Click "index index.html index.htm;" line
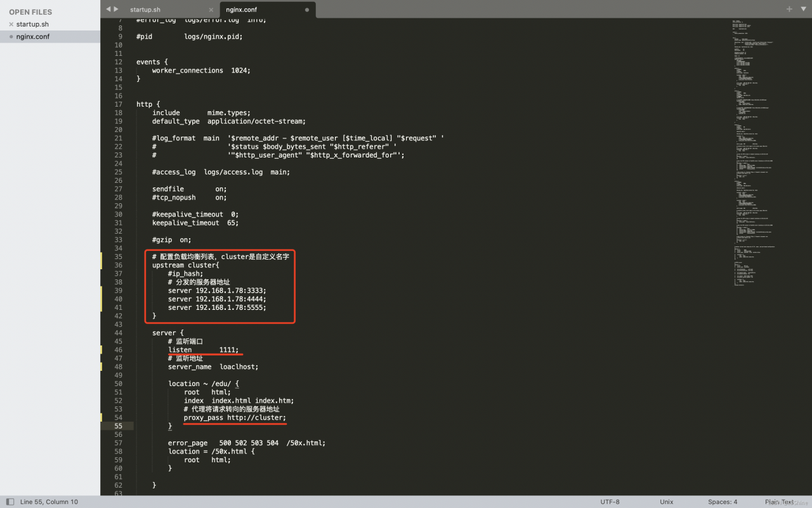This screenshot has width=812, height=508. click(x=239, y=401)
